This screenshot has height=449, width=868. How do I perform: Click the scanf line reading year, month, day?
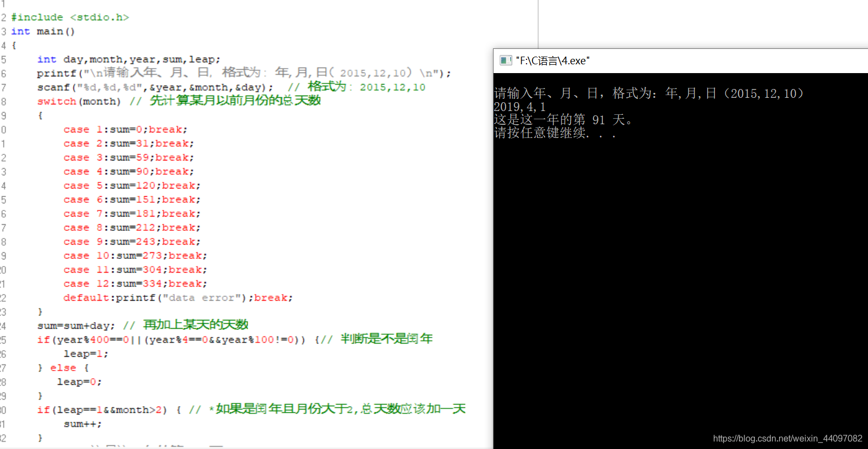pos(231,87)
